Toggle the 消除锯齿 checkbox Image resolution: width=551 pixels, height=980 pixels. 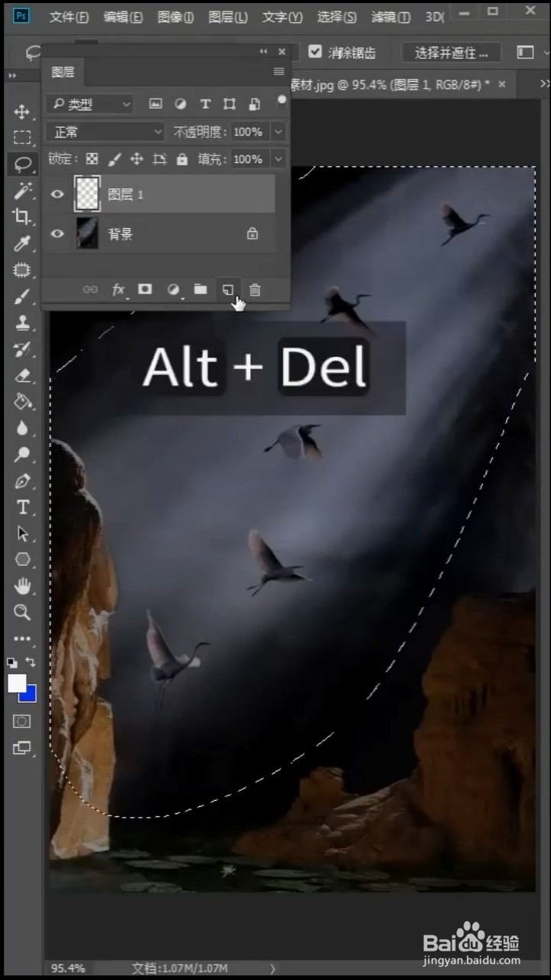pos(315,52)
